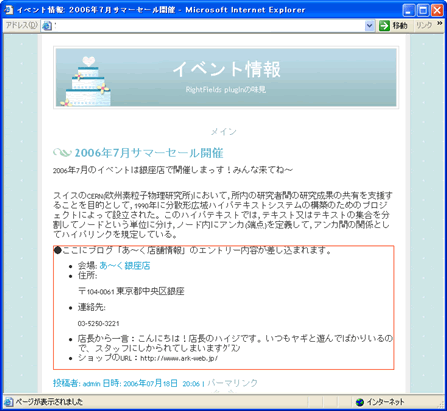Image resolution: width=447 pixels, height=411 pixels.
Task: Open the address bar dropdown arrow
Action: (x=369, y=26)
